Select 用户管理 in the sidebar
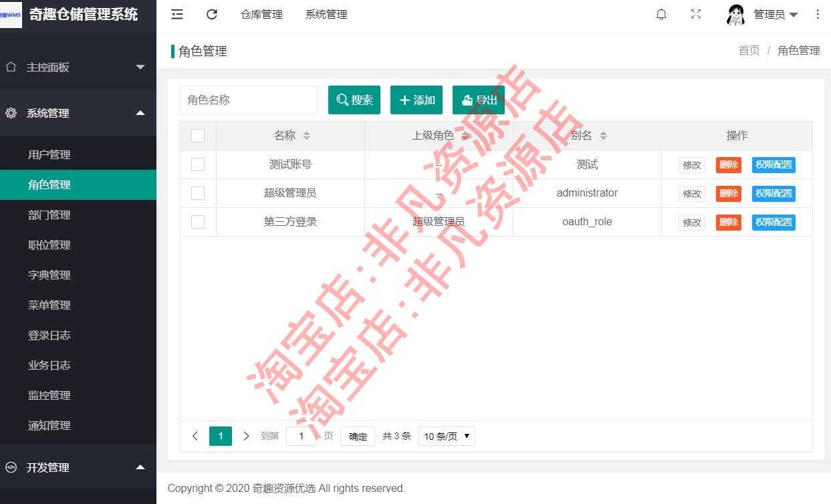 pos(49,154)
